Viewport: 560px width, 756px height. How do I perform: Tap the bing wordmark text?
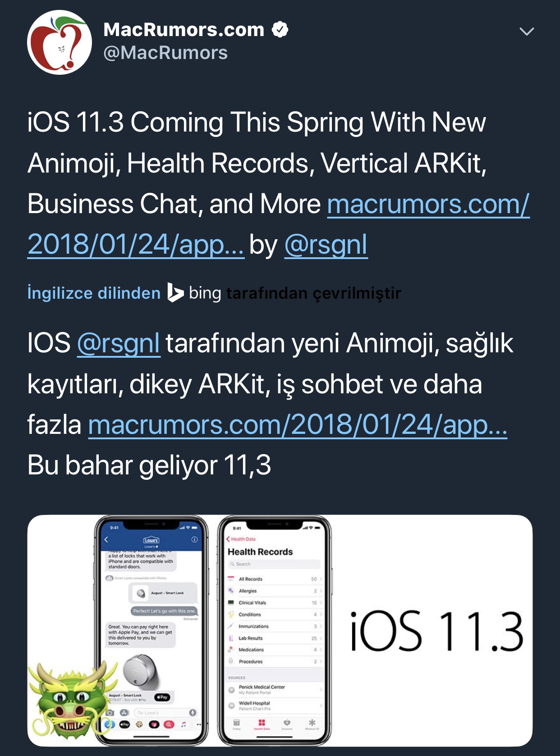pyautogui.click(x=205, y=293)
